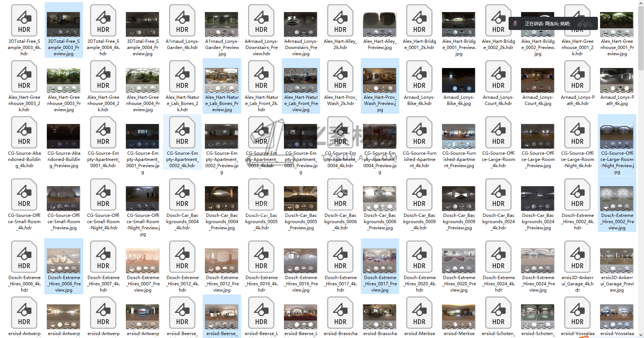This screenshot has height=338, width=644.
Task: Click the filename 'Alex_Hart-Greenhouse_0003_Preview.jpg'
Action: coord(64,104)
